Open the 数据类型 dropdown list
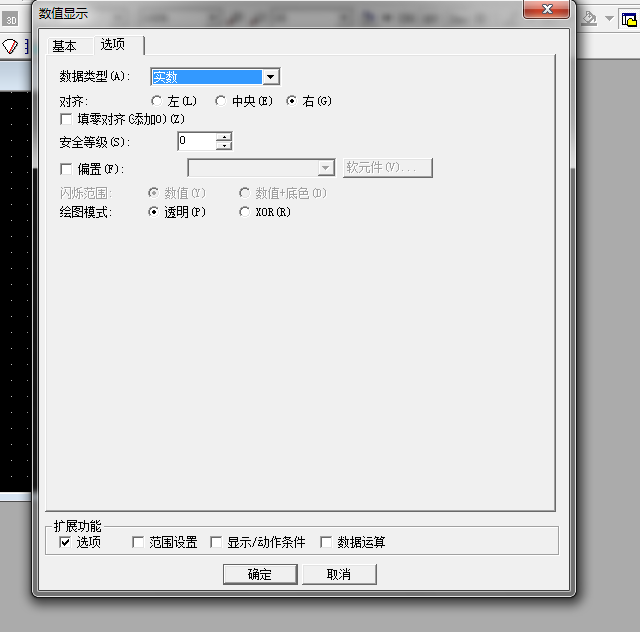 point(270,77)
